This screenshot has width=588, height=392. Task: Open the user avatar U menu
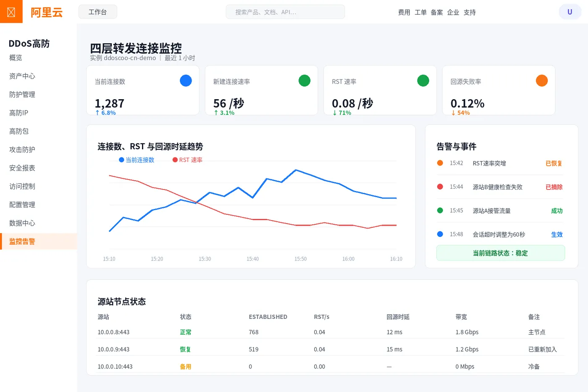tap(570, 12)
